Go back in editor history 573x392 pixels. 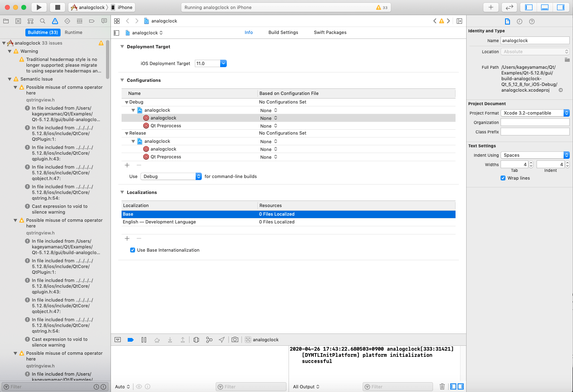click(x=128, y=21)
